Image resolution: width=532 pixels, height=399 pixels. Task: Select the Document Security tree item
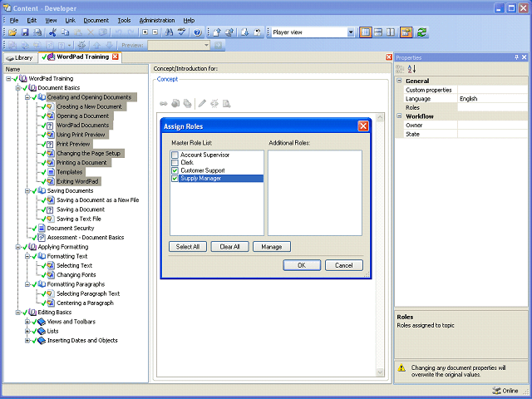(71, 228)
